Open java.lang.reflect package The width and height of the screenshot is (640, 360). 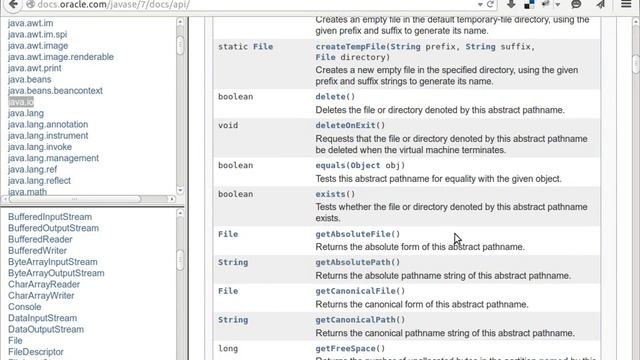[40, 180]
